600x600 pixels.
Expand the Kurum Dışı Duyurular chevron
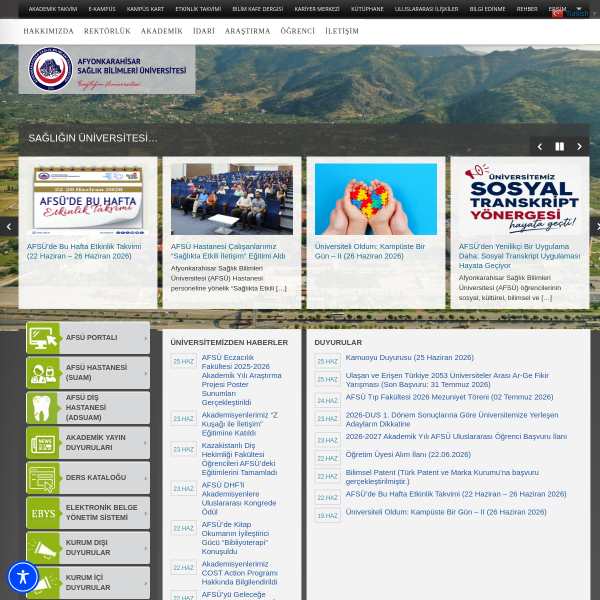tap(146, 548)
